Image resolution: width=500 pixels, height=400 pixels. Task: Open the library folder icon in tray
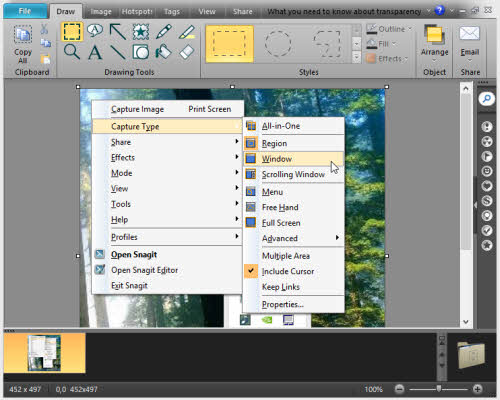pos(471,355)
